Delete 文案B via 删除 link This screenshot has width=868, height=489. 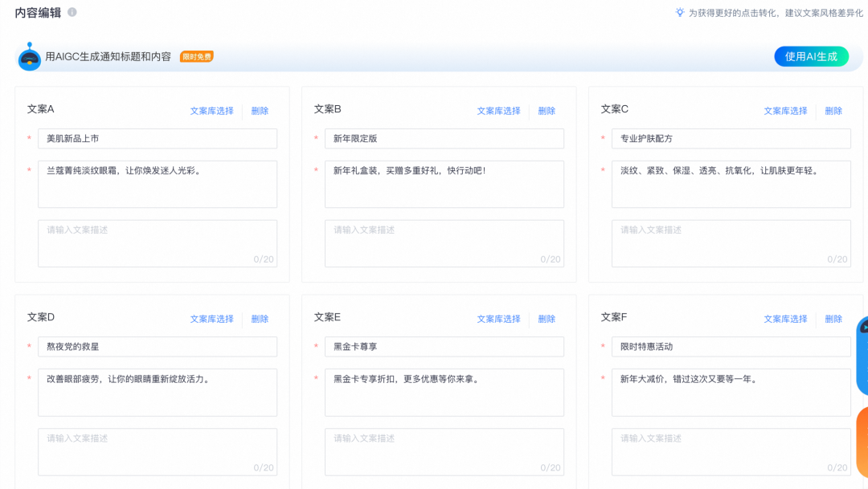coord(547,111)
